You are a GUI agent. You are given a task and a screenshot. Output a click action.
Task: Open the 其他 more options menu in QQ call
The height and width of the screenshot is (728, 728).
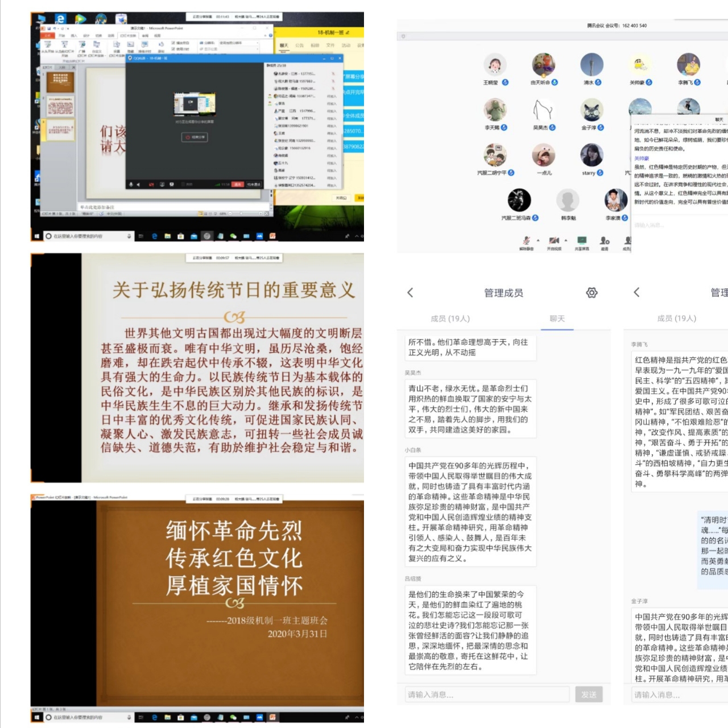point(185,185)
